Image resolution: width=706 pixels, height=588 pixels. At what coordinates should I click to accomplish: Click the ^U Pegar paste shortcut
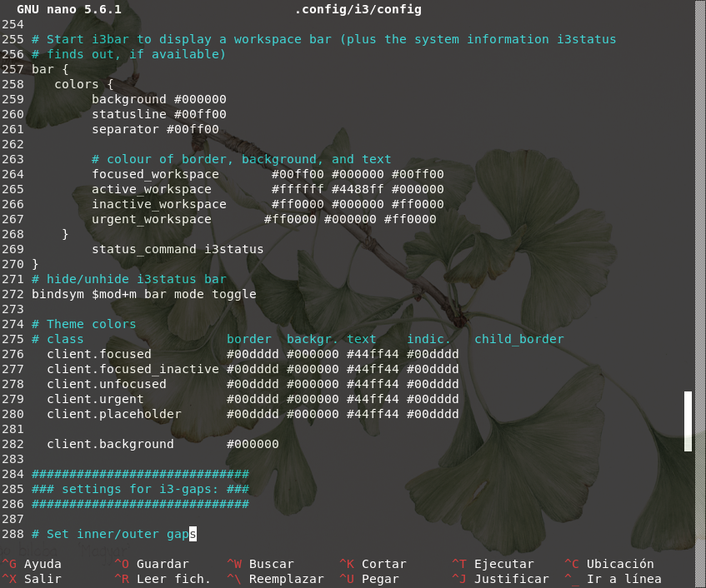click(369, 579)
